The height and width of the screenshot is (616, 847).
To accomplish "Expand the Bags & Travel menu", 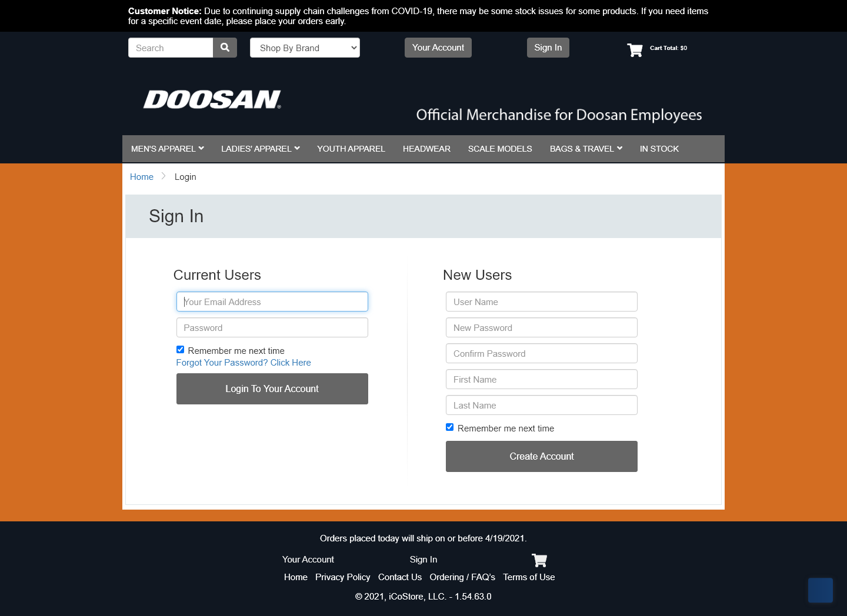I will tap(586, 149).
